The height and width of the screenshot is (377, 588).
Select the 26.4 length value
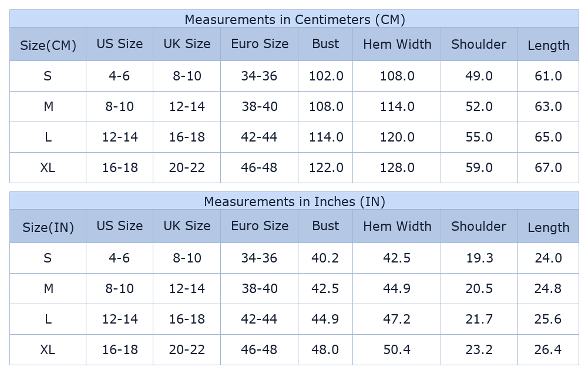[x=548, y=349]
